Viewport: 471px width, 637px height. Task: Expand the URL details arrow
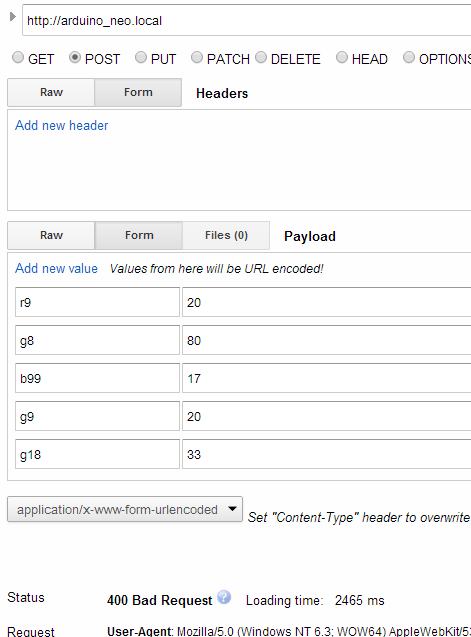pos(13,17)
